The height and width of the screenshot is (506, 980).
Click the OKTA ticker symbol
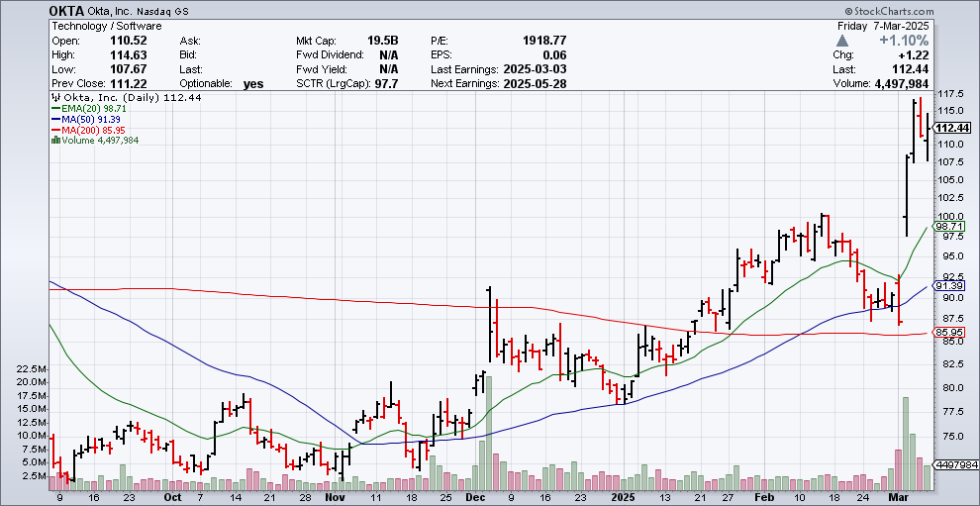tap(65, 11)
